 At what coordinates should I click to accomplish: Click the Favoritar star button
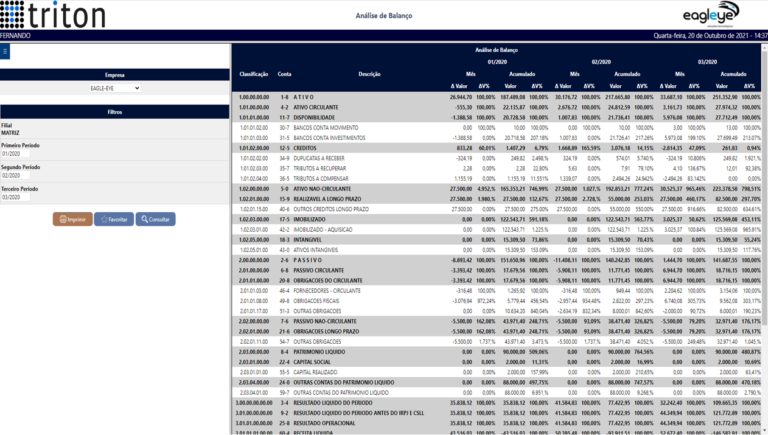tap(114, 219)
